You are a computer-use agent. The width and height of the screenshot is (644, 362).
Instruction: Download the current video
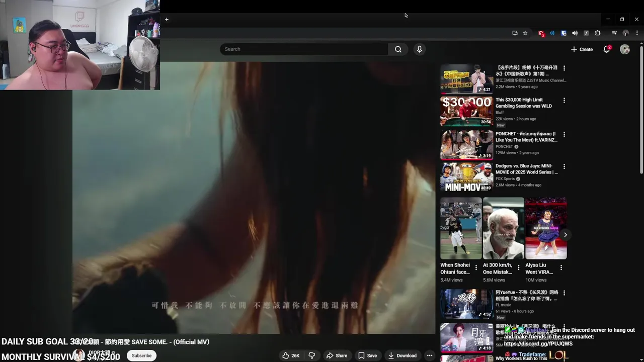point(402,355)
